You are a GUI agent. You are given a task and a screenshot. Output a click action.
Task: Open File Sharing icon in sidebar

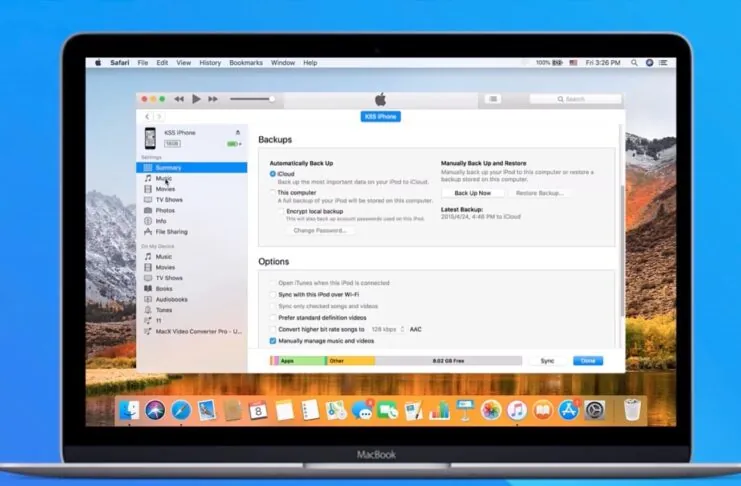[x=148, y=232]
